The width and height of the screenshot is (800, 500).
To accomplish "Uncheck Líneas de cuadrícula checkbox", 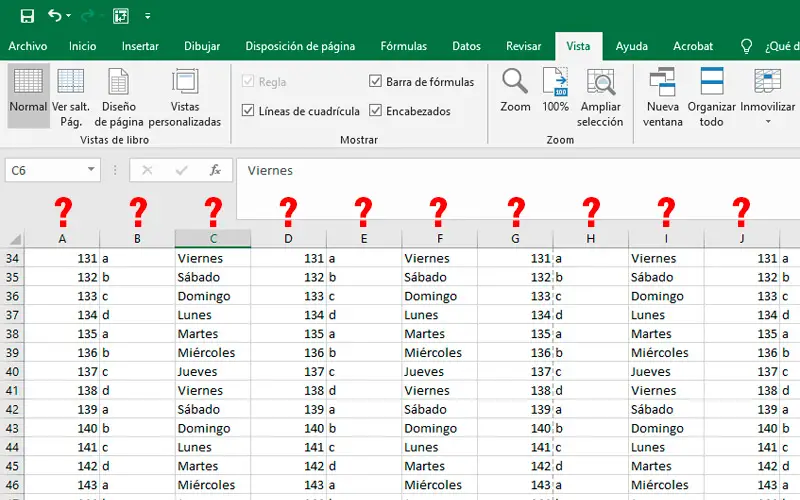I will point(248,110).
